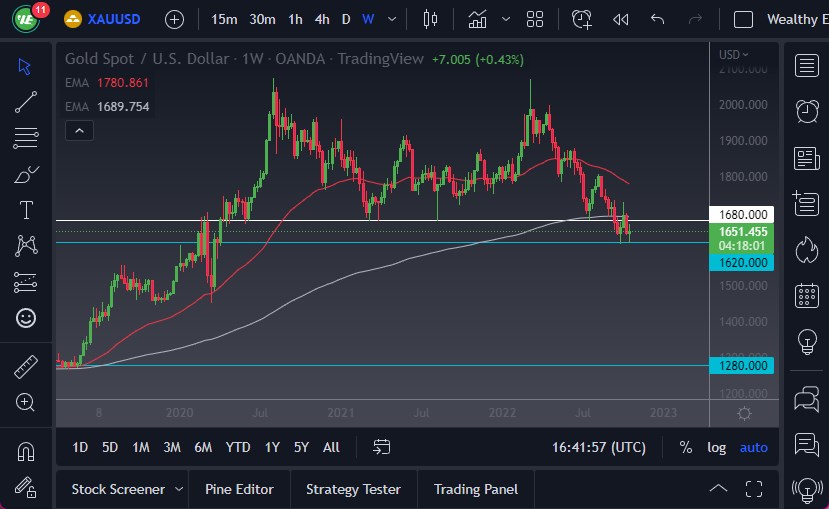The height and width of the screenshot is (509, 829).
Task: Open the Stock Screener dropdown arrow
Action: (179, 489)
